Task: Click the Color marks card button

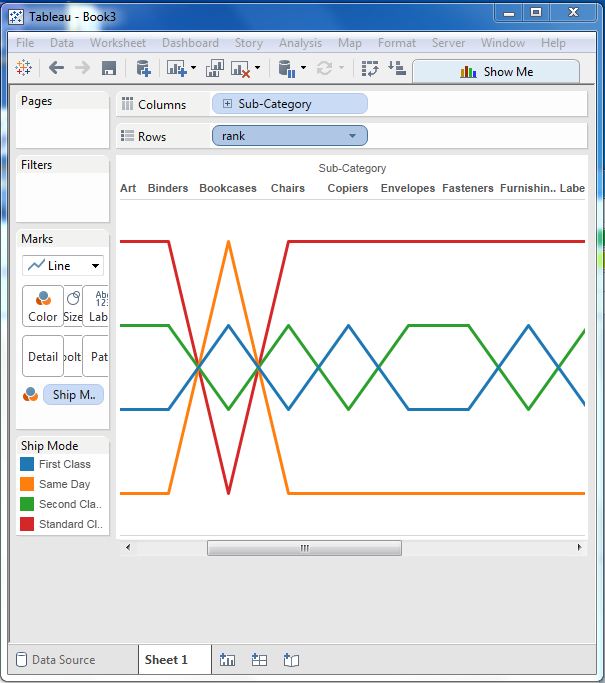Action: tap(42, 306)
